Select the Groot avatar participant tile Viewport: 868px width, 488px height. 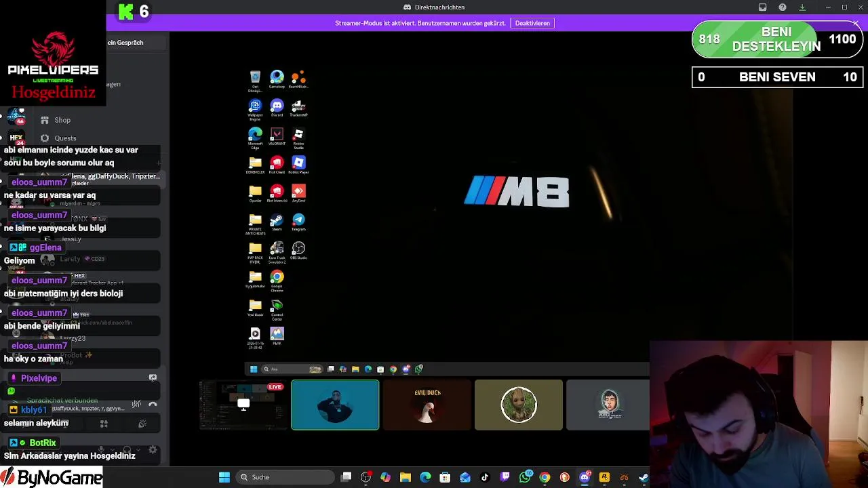pyautogui.click(x=519, y=405)
